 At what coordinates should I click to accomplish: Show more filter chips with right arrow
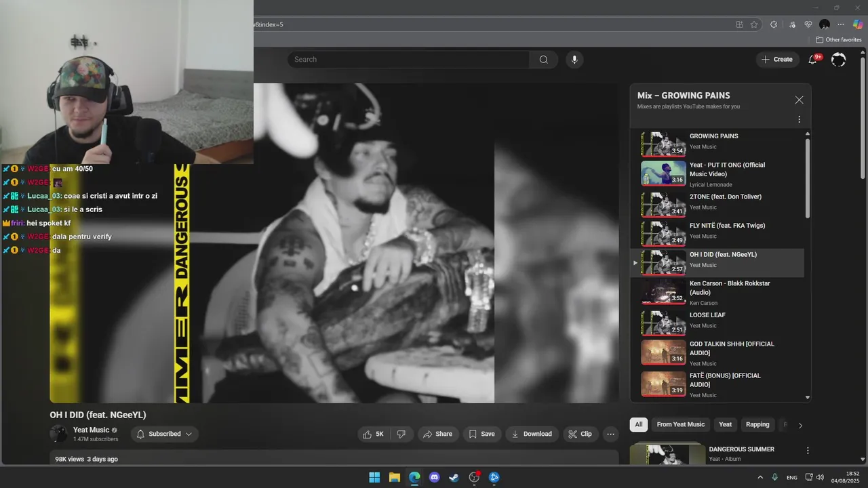coord(800,425)
